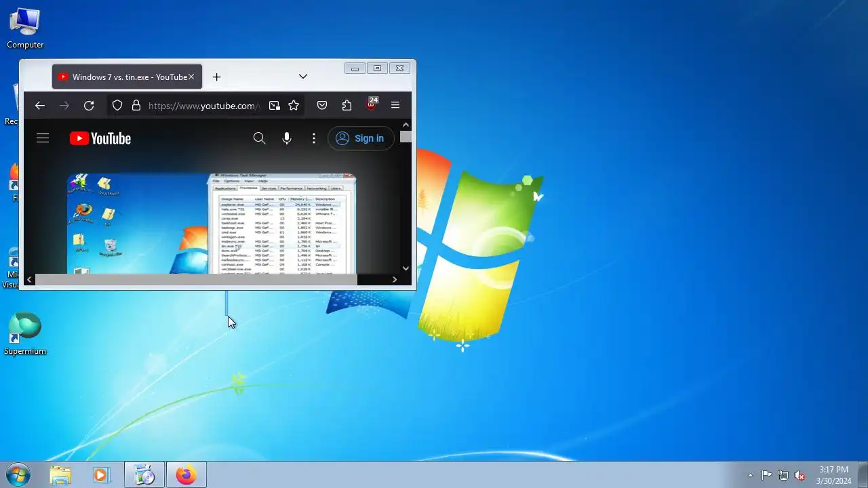Viewport: 868px width, 488px height.
Task: Select the Supermium desktop shortcut
Action: pos(25,334)
